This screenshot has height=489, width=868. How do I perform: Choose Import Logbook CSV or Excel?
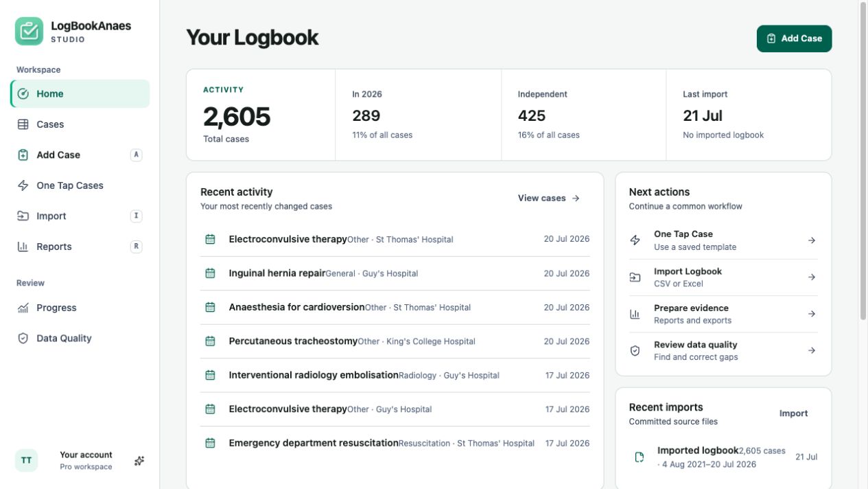tap(723, 277)
